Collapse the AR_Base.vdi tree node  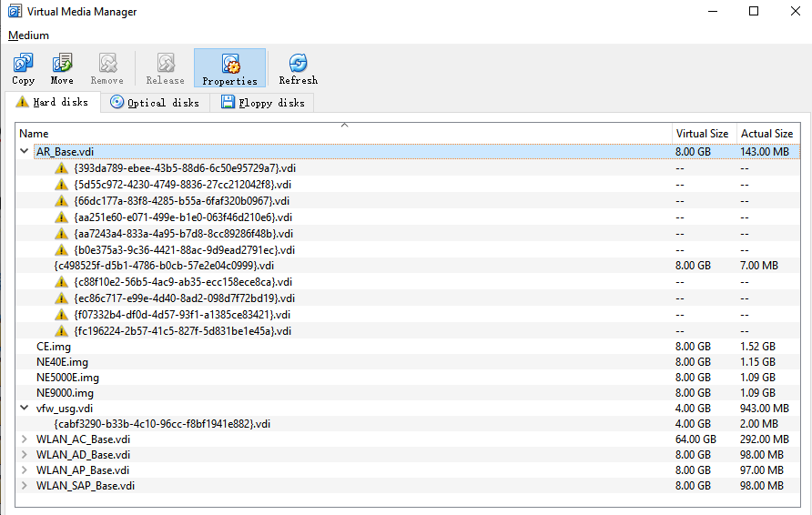(x=25, y=152)
